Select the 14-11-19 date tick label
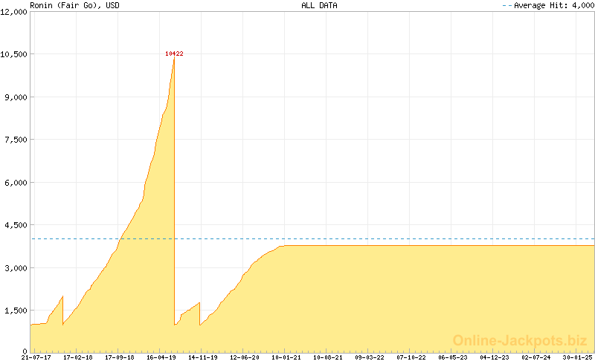 pyautogui.click(x=203, y=357)
